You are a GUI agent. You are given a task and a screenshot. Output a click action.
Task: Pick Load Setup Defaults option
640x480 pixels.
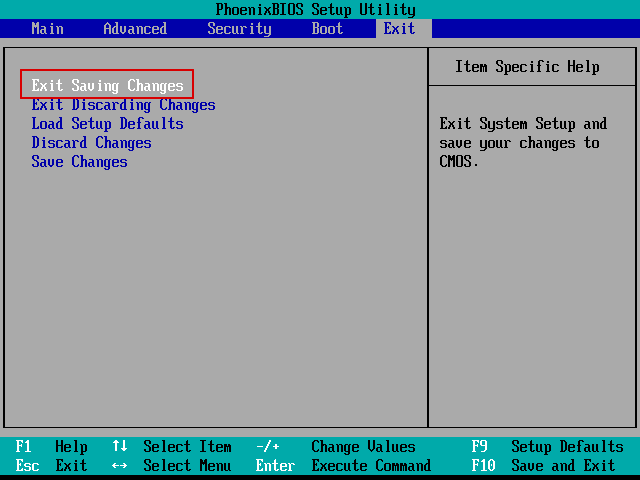coord(107,123)
